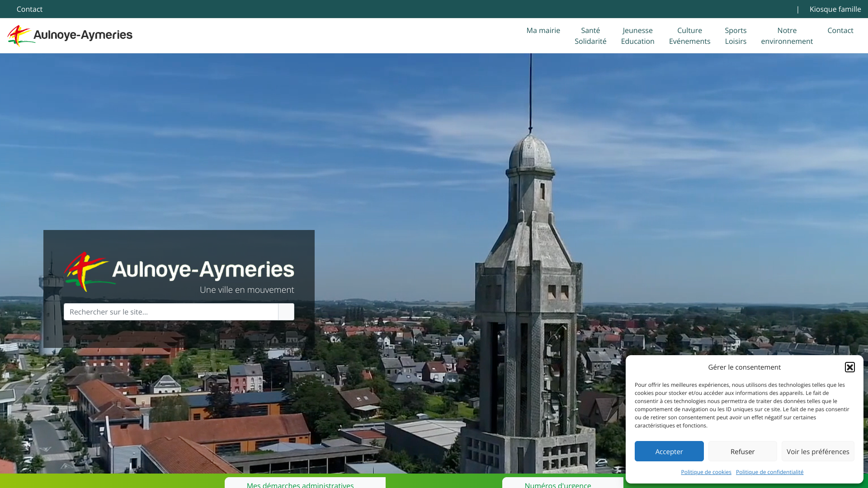Open the Kiosque famille link
Viewport: 868px width, 488px height.
[835, 9]
